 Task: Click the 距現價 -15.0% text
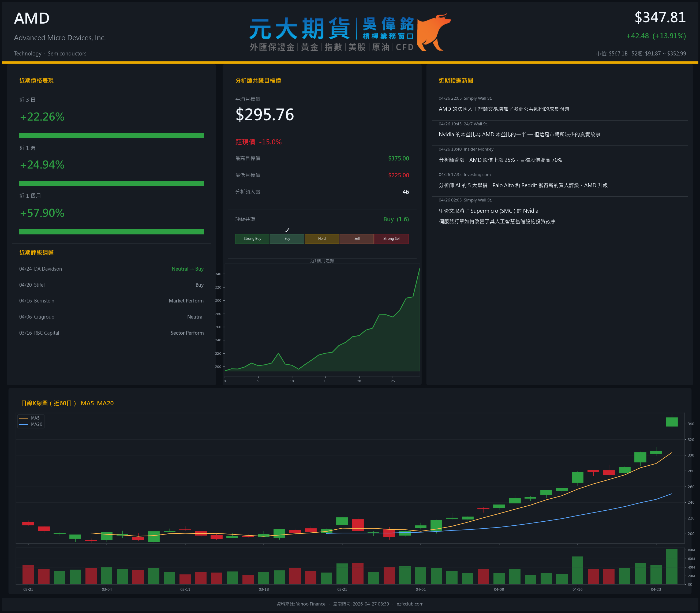tap(259, 142)
